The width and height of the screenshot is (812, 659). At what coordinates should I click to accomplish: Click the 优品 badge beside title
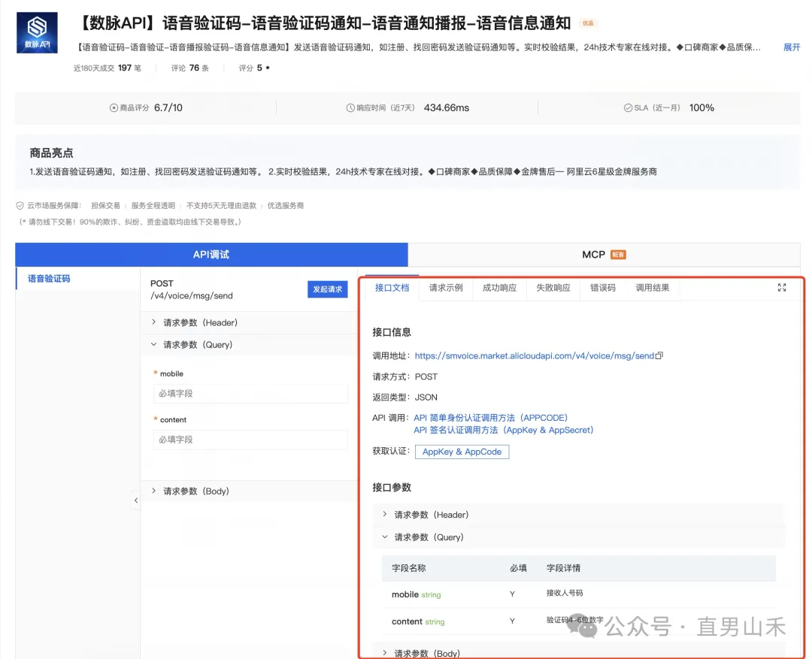point(588,23)
